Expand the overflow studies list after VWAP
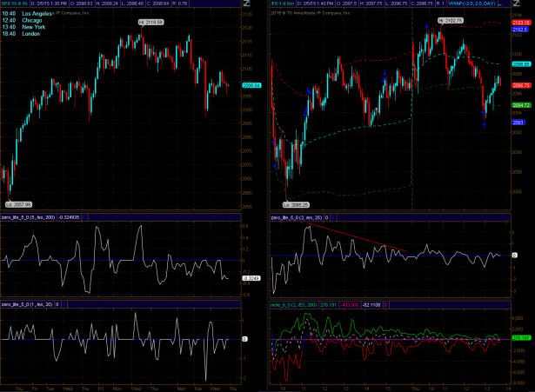Image resolution: width=535 pixels, height=392 pixels. (x=500, y=3)
